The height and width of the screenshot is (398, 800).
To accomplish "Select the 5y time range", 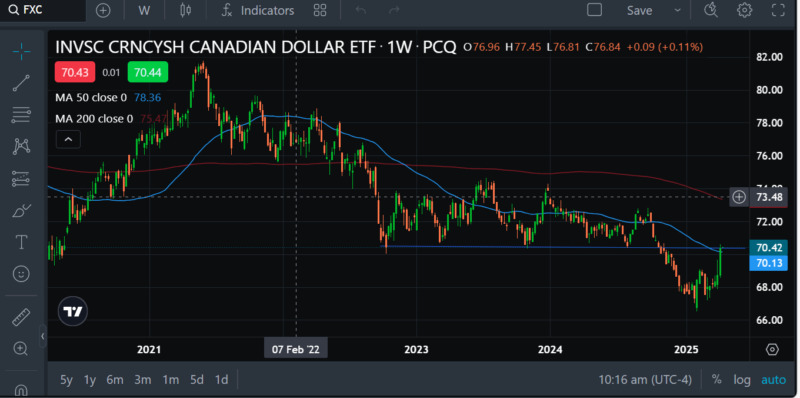I will click(x=66, y=380).
